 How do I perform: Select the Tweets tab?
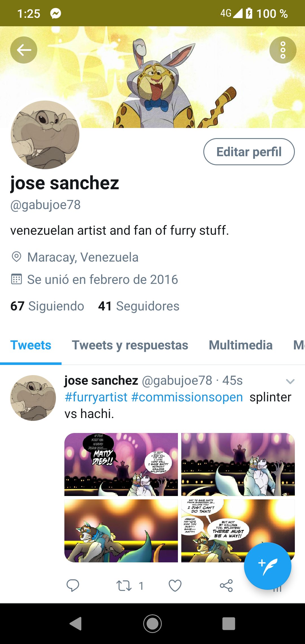tap(31, 345)
